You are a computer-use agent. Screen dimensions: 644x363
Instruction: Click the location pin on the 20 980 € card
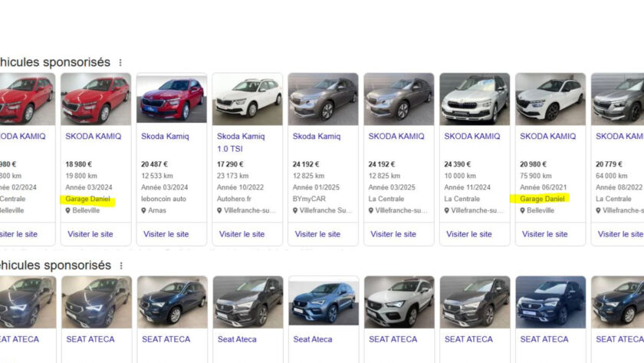pos(522,210)
